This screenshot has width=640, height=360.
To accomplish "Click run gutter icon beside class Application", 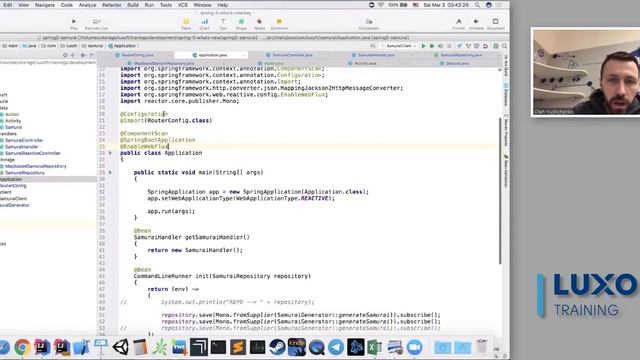I will (110, 153).
